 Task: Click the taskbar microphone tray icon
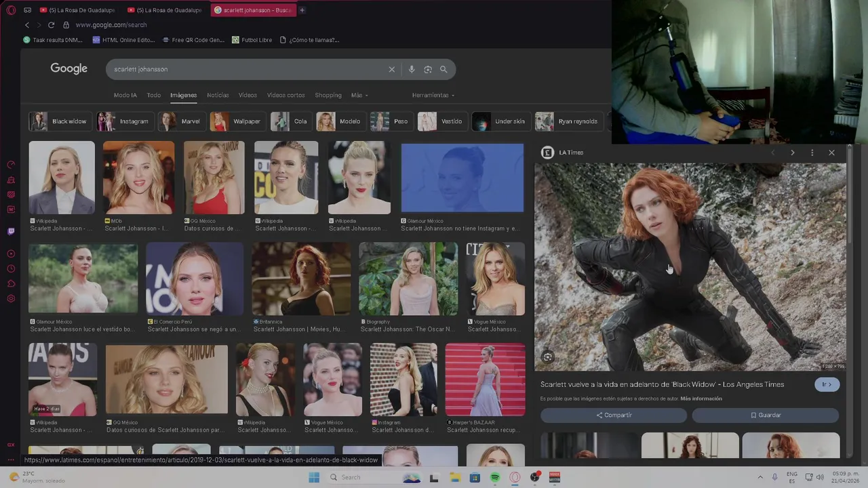[x=775, y=477]
